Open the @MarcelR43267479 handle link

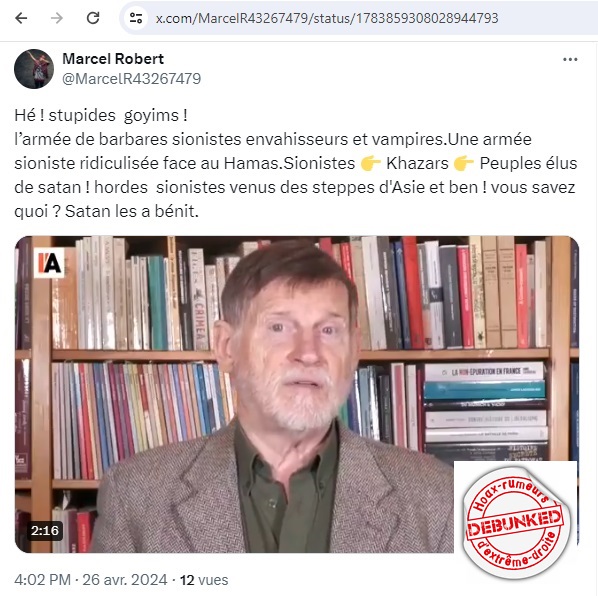(x=132, y=79)
